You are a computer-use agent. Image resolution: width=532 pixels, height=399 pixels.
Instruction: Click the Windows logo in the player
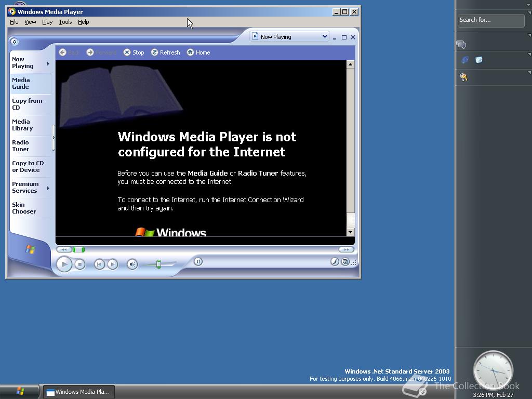tap(30, 249)
